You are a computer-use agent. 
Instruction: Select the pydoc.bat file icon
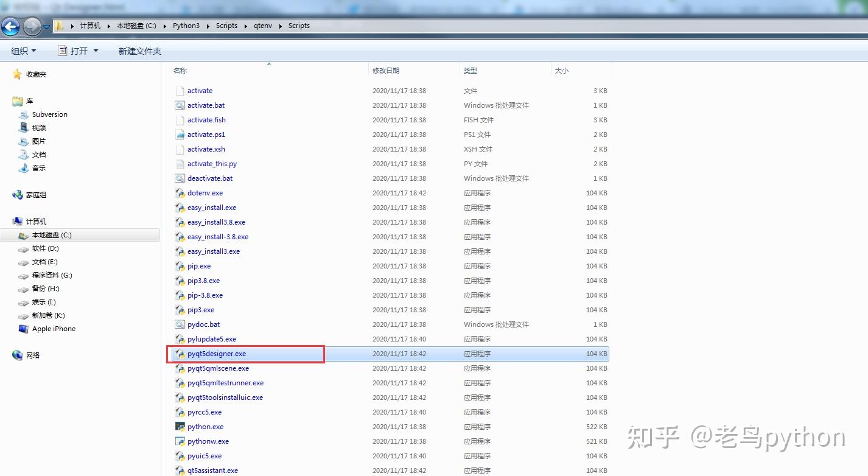(x=180, y=324)
